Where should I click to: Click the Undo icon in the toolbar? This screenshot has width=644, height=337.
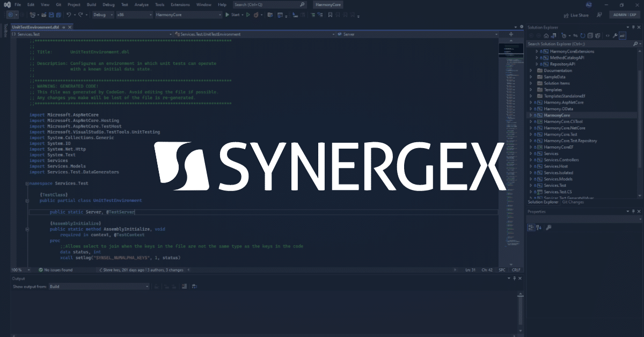click(x=69, y=14)
